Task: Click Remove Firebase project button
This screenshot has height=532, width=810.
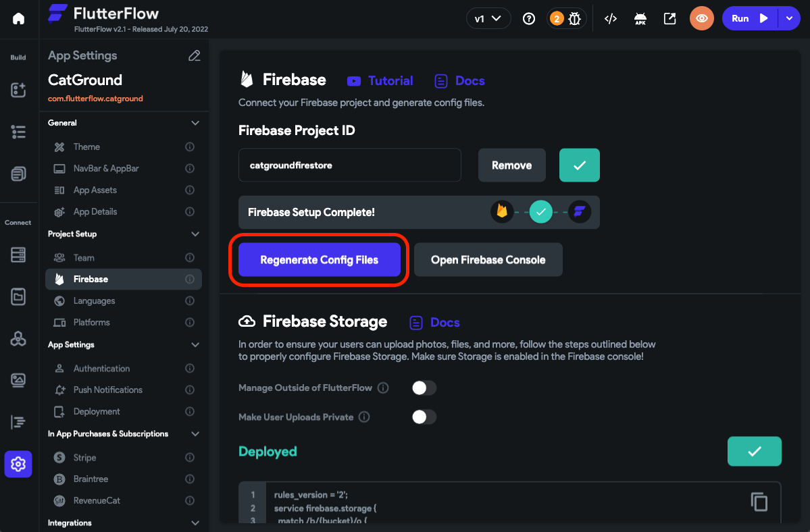Action: tap(512, 165)
